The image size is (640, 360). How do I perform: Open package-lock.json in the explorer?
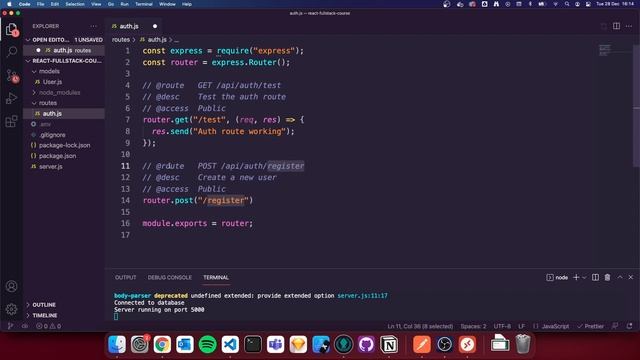click(x=64, y=145)
